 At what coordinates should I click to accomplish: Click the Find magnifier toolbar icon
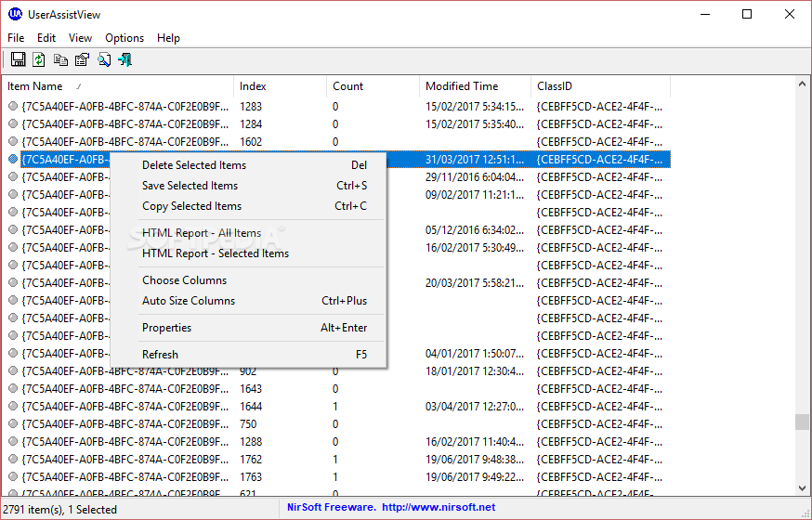click(103, 60)
